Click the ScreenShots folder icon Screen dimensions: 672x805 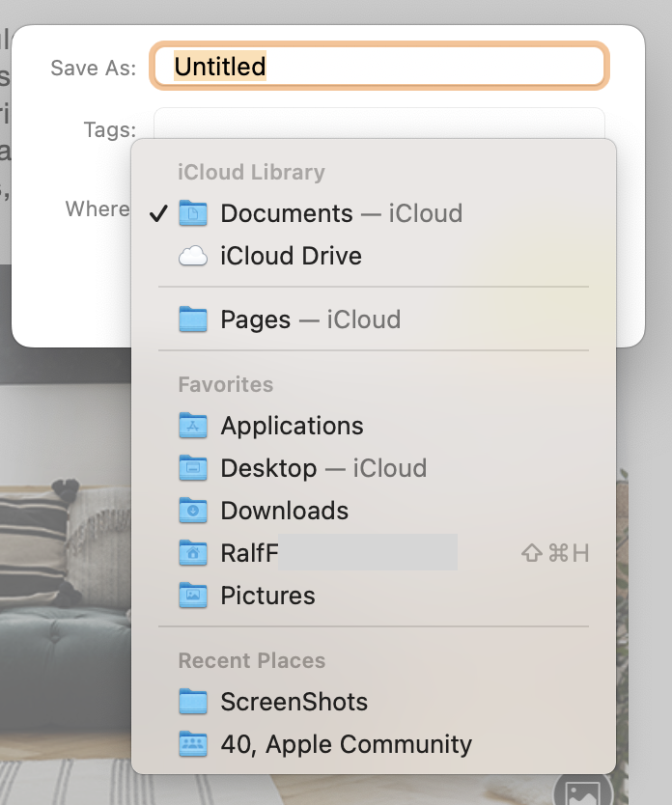tap(193, 702)
